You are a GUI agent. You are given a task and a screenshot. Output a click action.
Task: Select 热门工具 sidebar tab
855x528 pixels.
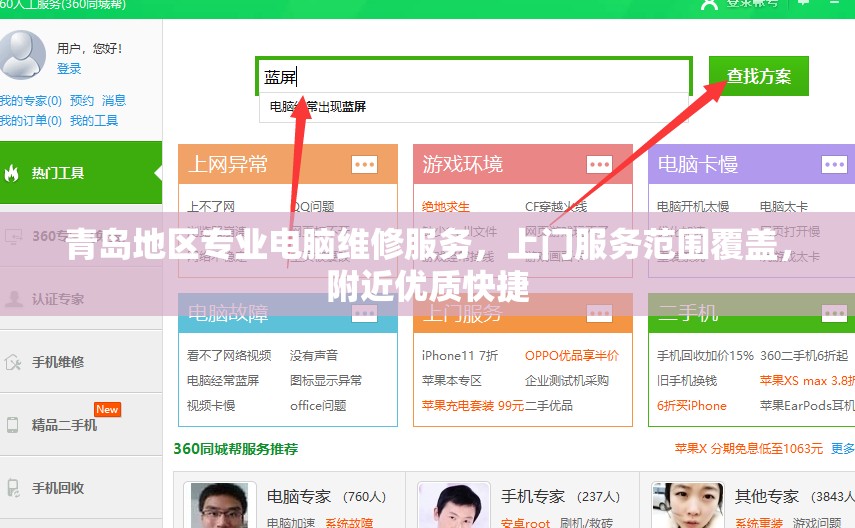coord(81,173)
